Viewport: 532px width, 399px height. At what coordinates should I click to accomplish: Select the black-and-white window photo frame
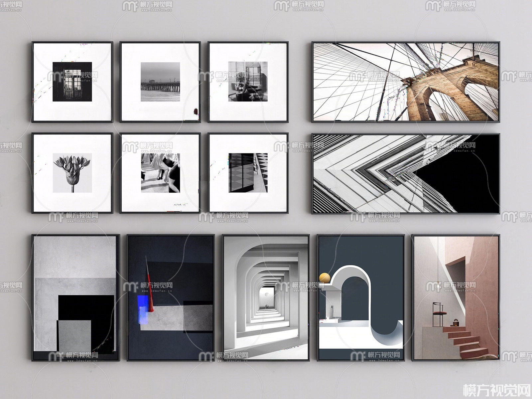(72, 82)
